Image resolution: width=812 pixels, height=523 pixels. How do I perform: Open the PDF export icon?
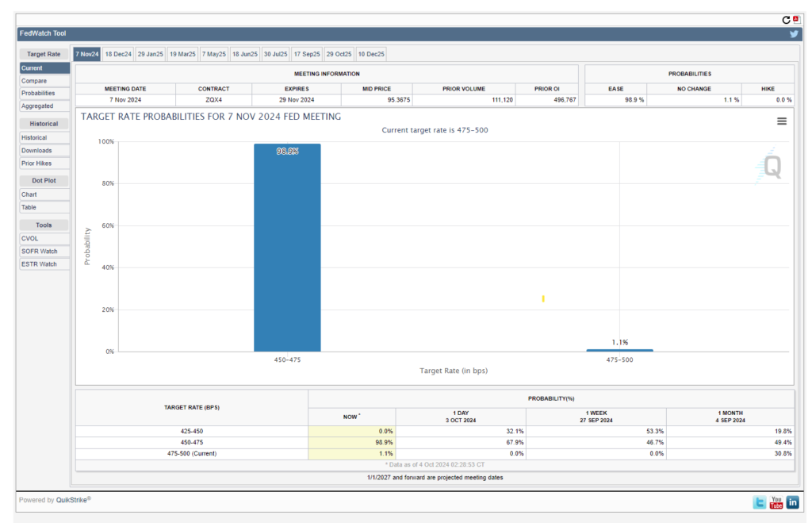[x=796, y=20]
